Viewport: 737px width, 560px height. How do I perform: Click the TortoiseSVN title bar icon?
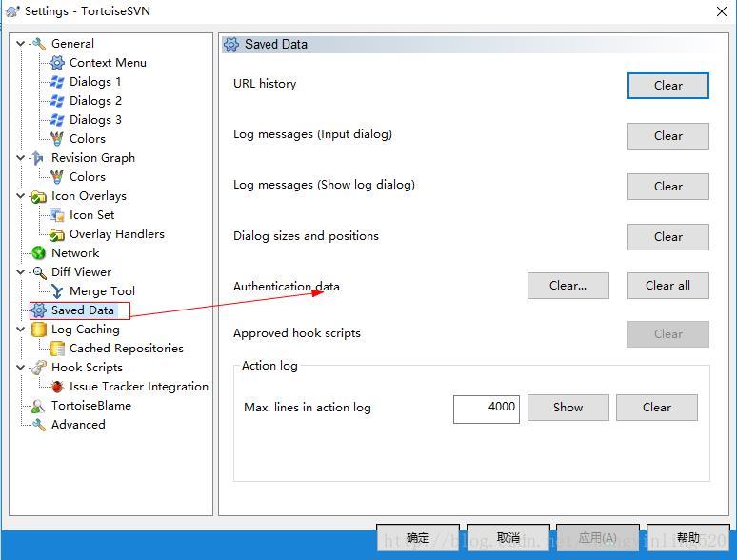[x=12, y=11]
